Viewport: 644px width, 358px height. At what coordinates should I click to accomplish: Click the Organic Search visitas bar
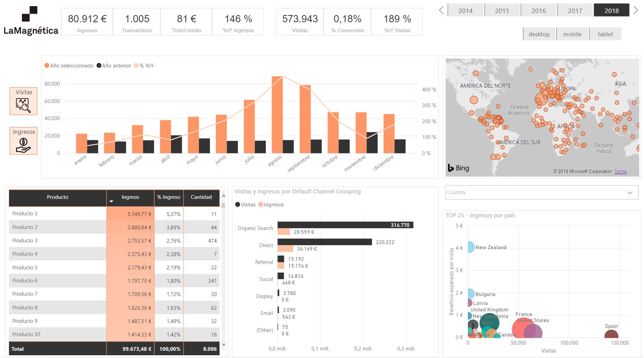pos(345,225)
